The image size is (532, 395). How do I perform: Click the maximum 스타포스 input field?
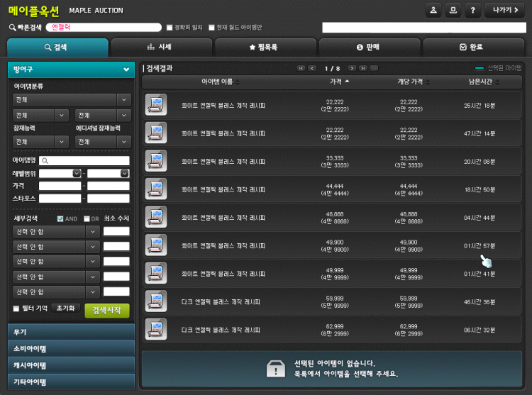point(109,199)
